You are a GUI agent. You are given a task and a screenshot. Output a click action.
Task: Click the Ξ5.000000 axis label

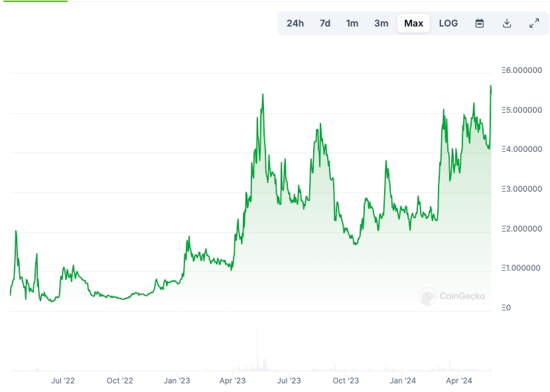coord(521,110)
